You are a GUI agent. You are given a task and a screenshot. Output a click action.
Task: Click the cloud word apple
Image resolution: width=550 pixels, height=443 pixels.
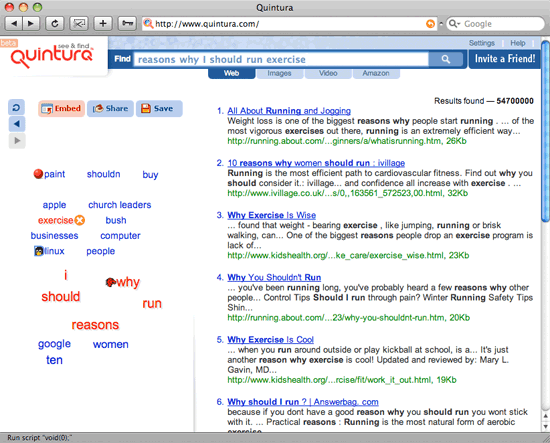coord(54,205)
